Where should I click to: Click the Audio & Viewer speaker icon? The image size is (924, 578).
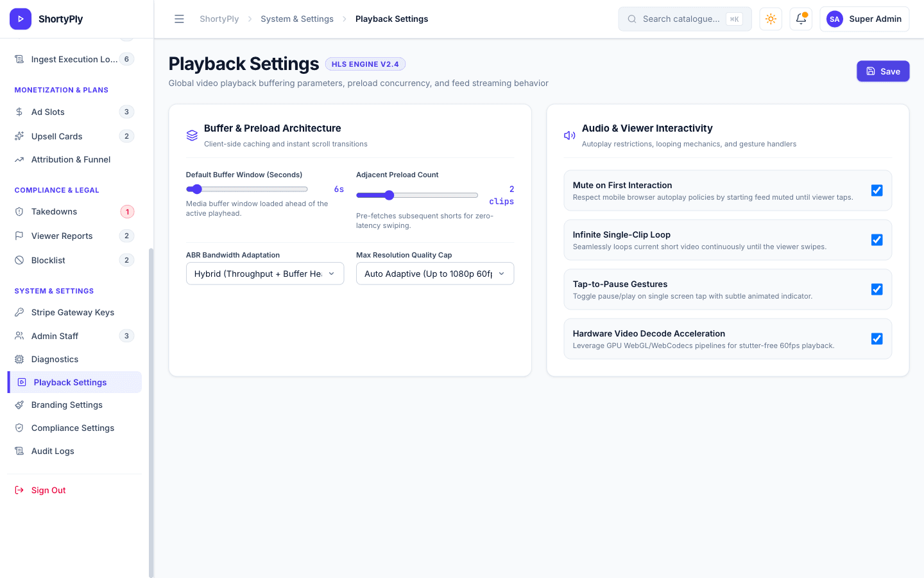[570, 135]
